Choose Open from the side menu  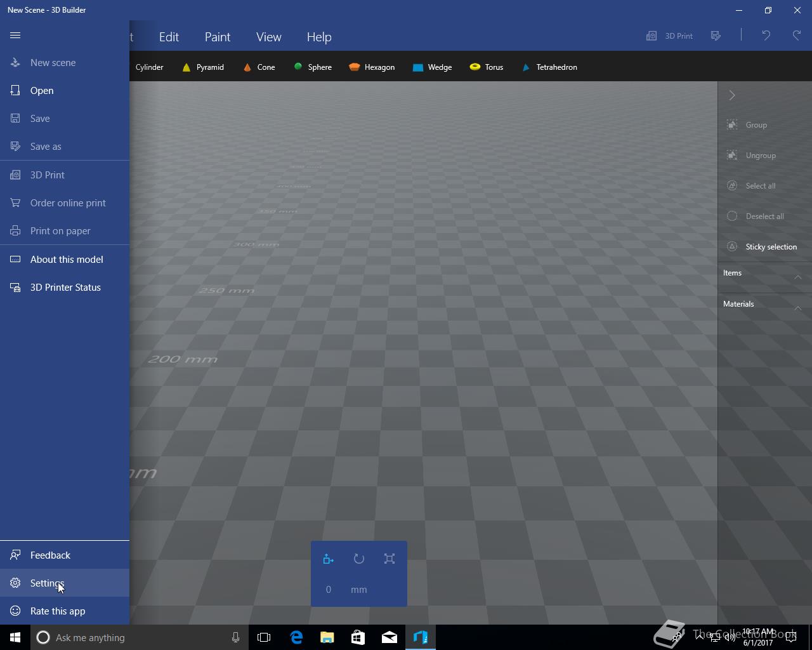65,90
